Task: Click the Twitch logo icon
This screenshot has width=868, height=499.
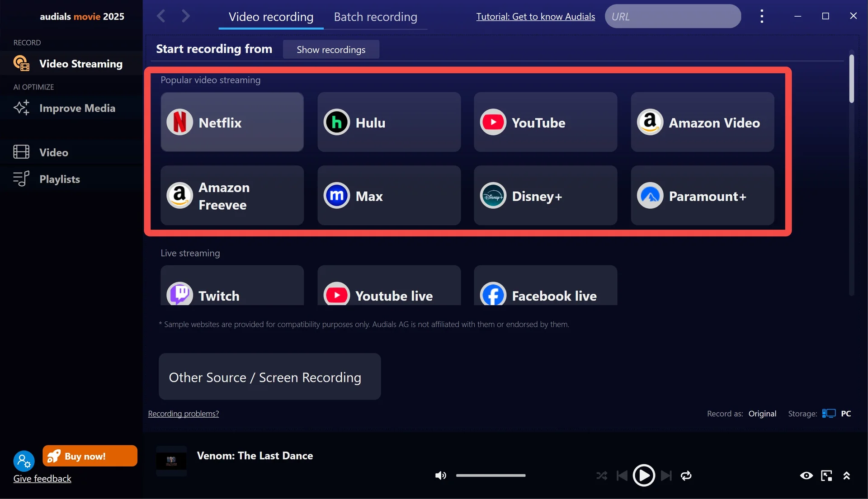Action: click(179, 294)
